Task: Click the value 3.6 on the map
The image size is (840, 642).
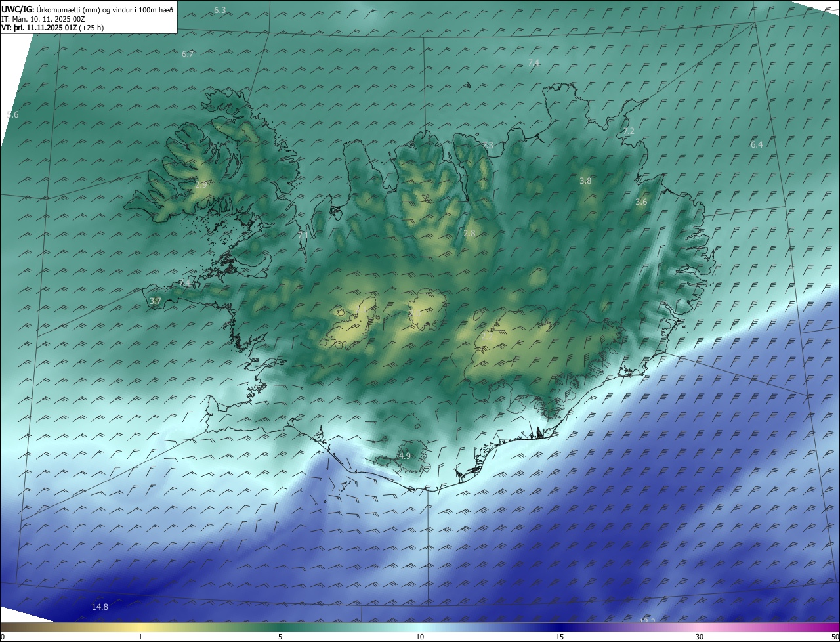Action: click(x=641, y=202)
